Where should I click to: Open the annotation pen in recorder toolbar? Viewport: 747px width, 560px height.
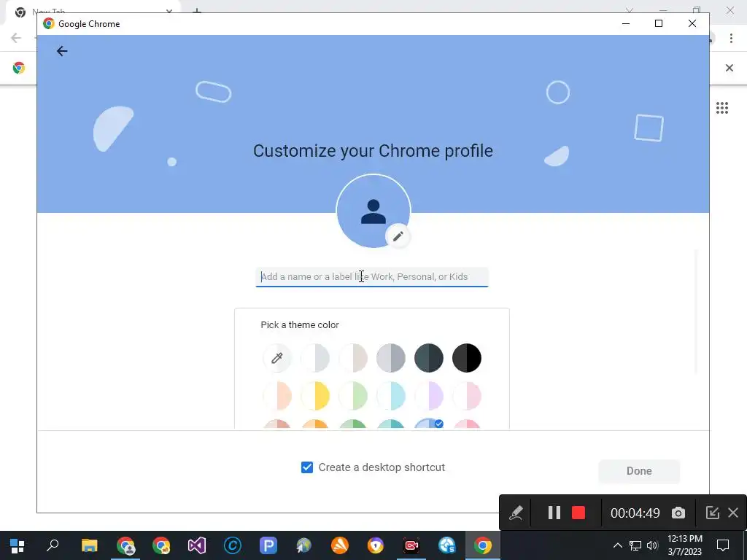click(516, 513)
